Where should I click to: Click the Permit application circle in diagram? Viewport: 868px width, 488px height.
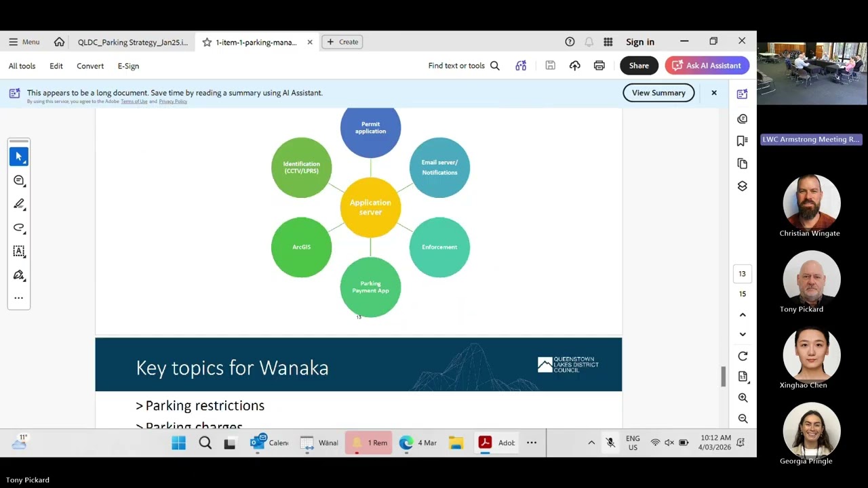pos(370,130)
